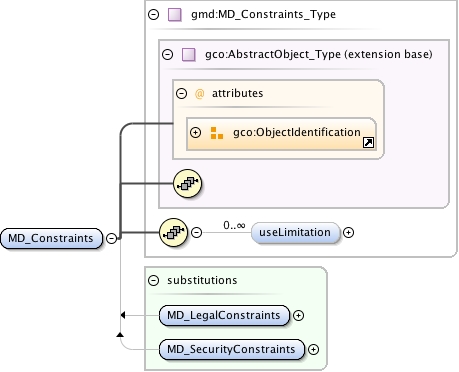The image size is (459, 372).
Task: Click the @ attributes icon
Action: tap(199, 94)
